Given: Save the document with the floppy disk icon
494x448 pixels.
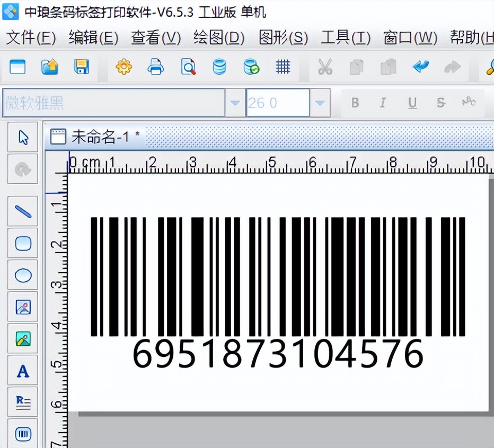Looking at the screenshot, I should (x=82, y=67).
